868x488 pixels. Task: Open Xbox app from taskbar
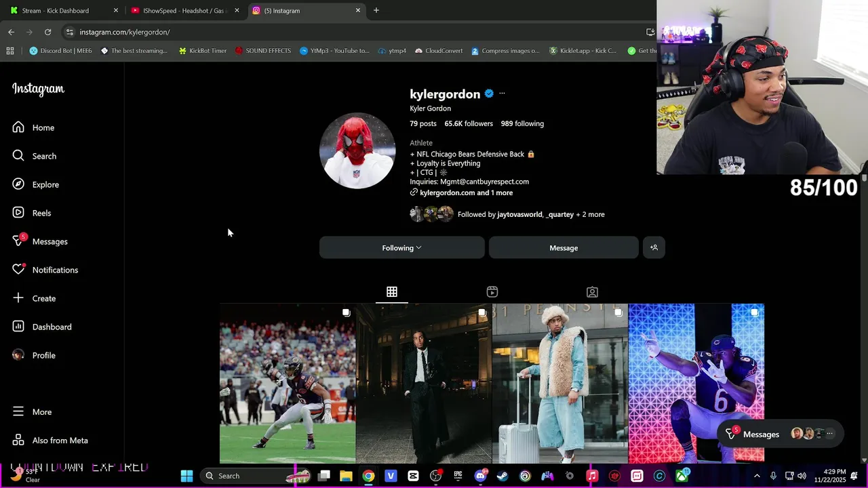[682, 476]
